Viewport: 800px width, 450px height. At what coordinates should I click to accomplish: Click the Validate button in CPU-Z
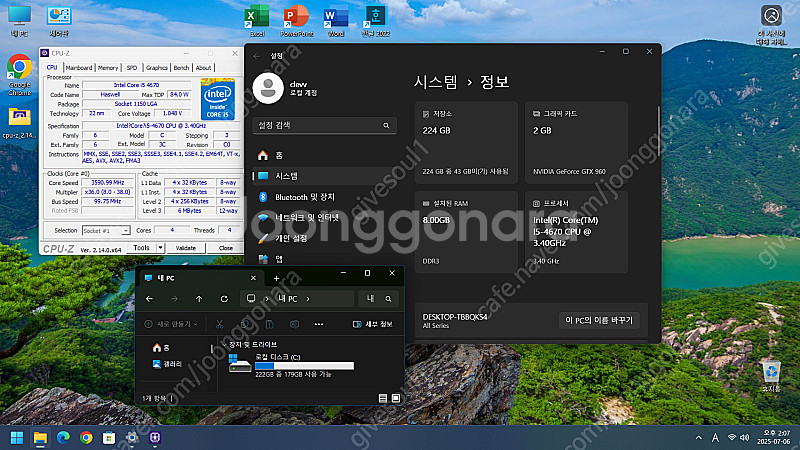186,248
